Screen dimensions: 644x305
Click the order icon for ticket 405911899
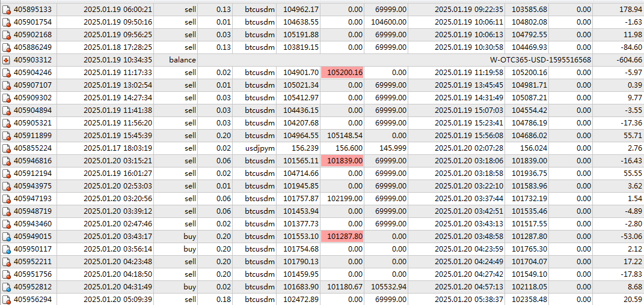click(6, 135)
